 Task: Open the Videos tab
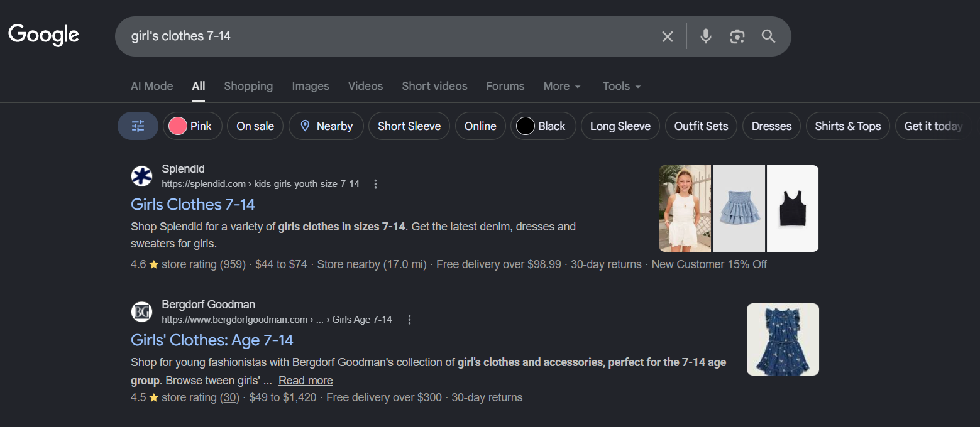tap(365, 86)
